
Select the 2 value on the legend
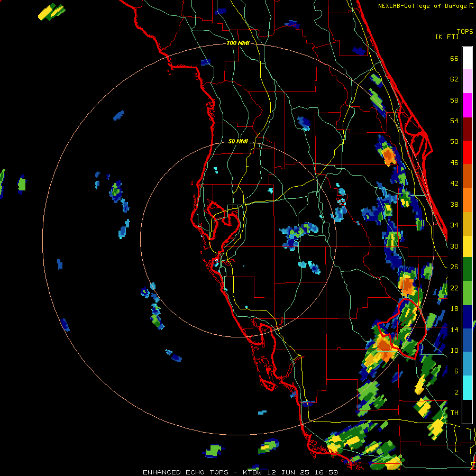pyautogui.click(x=456, y=392)
